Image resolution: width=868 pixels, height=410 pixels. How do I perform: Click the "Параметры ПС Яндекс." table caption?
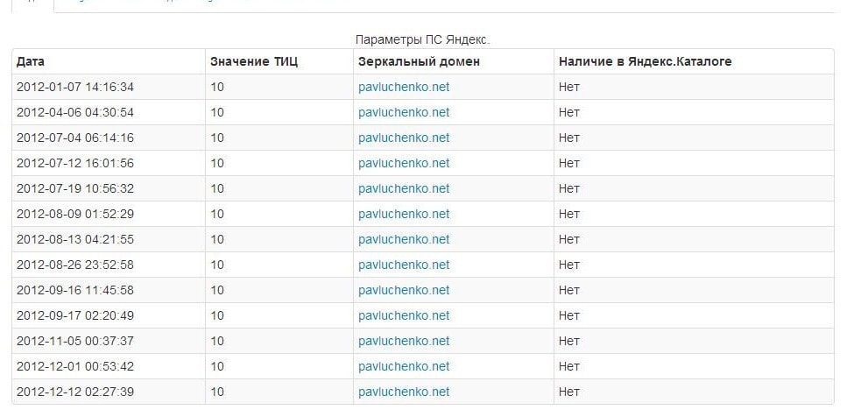click(422, 39)
